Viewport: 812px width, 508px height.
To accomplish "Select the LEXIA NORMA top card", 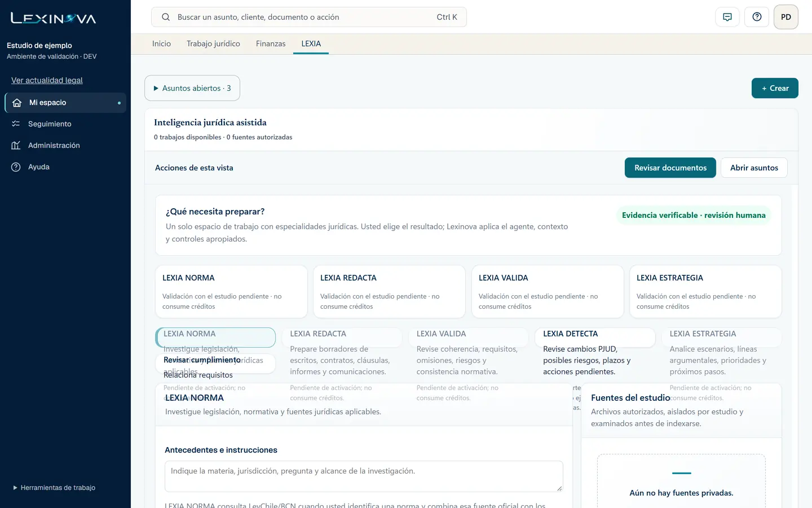I will 231,292.
